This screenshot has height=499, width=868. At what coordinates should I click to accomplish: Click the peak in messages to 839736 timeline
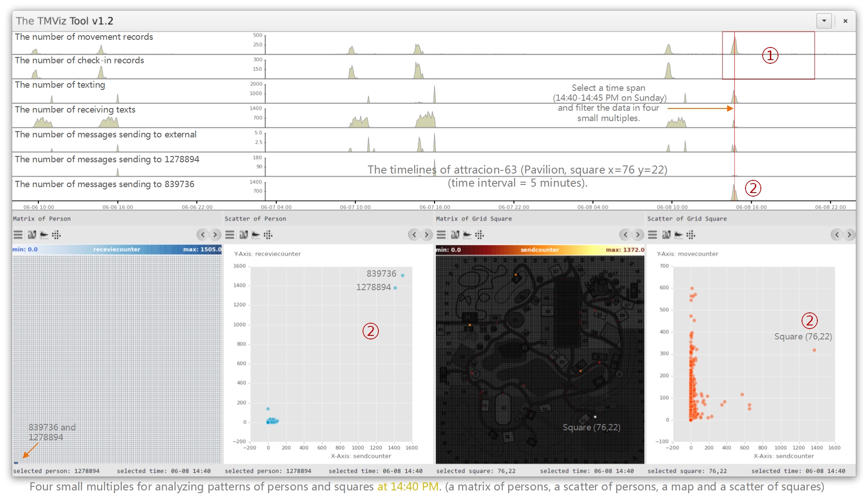tap(734, 193)
